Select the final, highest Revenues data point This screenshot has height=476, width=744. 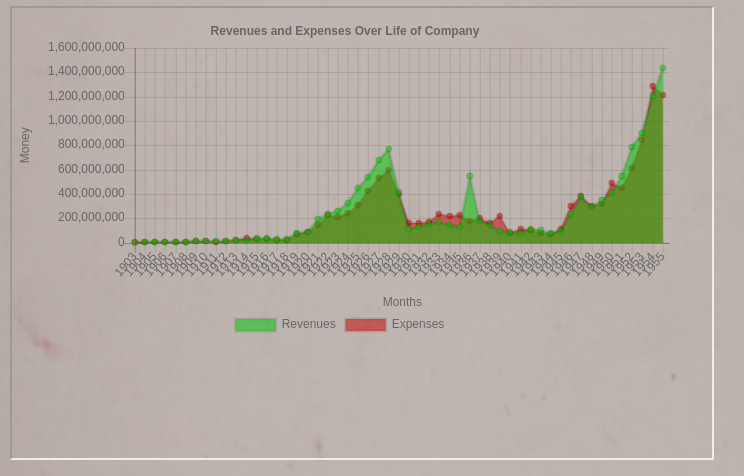(662, 68)
